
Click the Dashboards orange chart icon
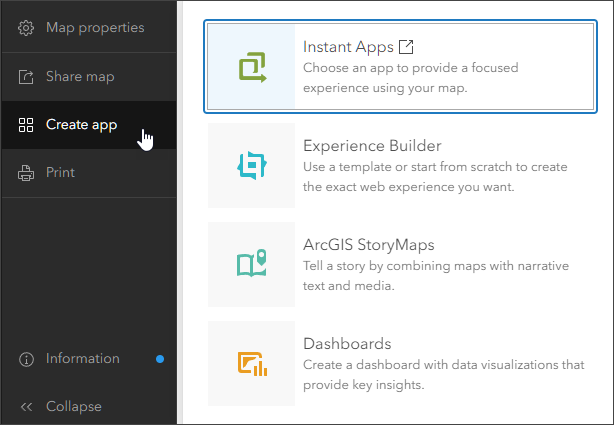(251, 363)
